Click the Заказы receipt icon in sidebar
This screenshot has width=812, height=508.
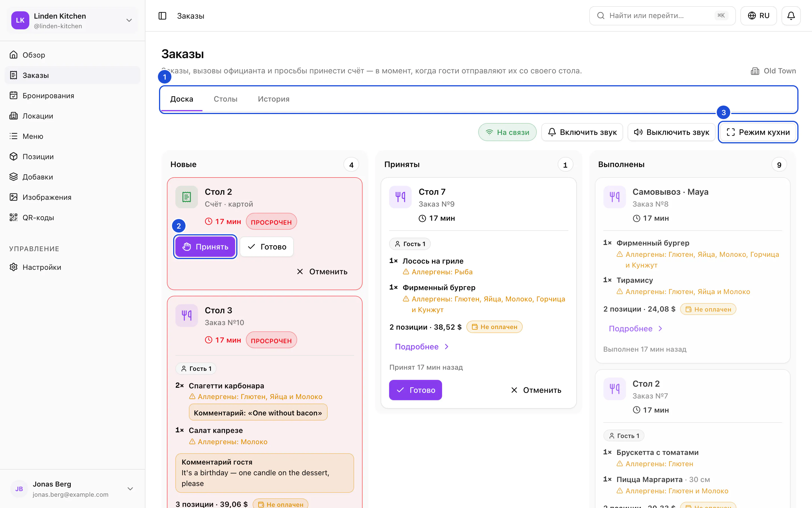point(14,75)
